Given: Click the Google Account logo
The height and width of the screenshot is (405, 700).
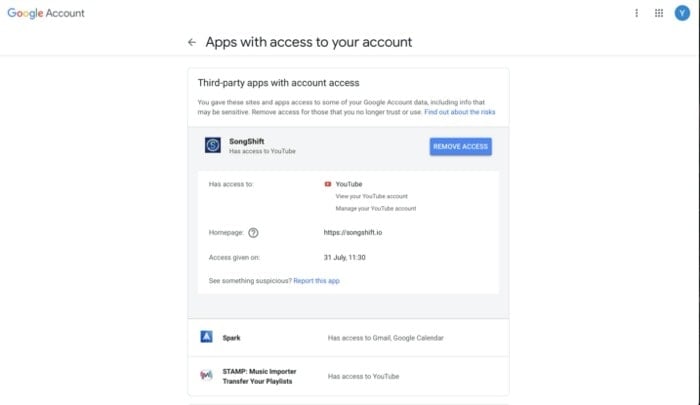Looking at the screenshot, I should [46, 13].
